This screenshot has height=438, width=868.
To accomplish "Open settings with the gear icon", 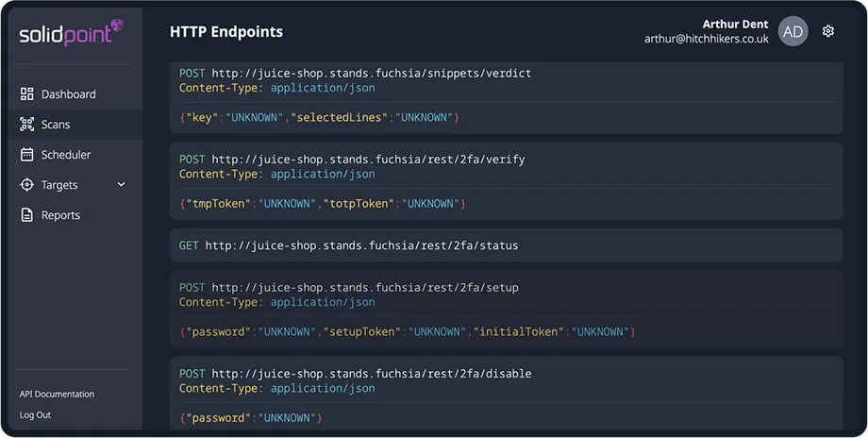I will coord(828,31).
